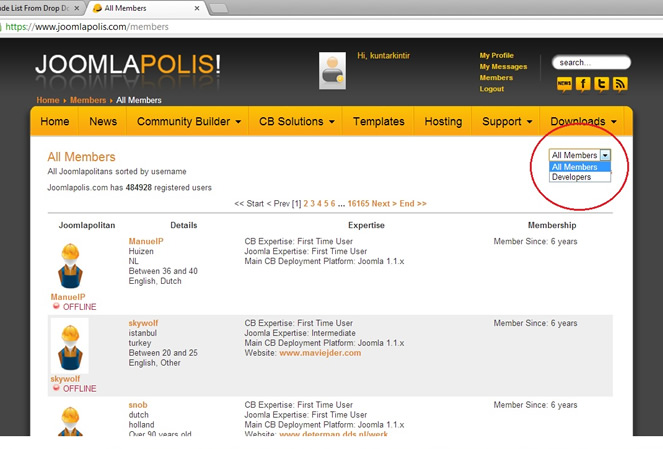Go to page 5 of members
This screenshot has width=663, height=449.
click(326, 204)
